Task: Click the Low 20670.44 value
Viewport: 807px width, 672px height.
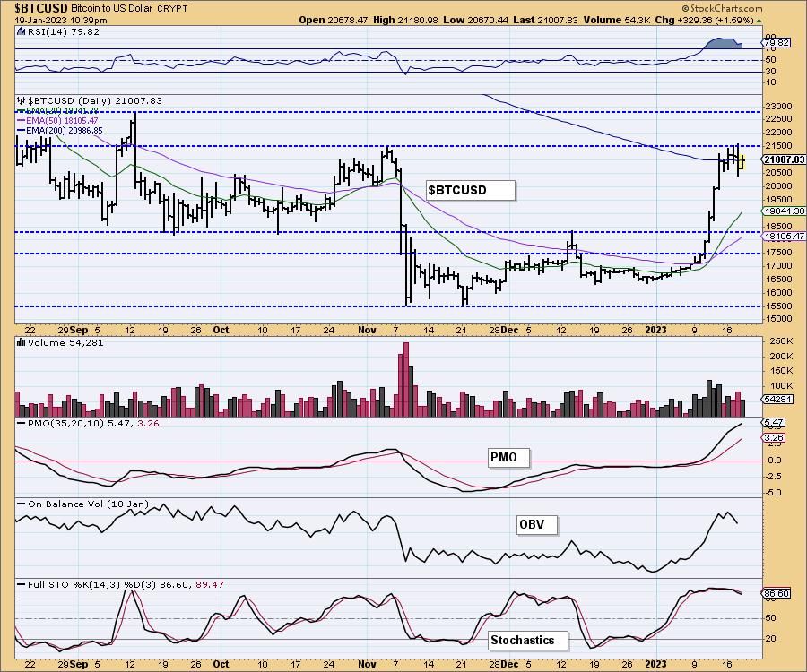Action: 475,20
